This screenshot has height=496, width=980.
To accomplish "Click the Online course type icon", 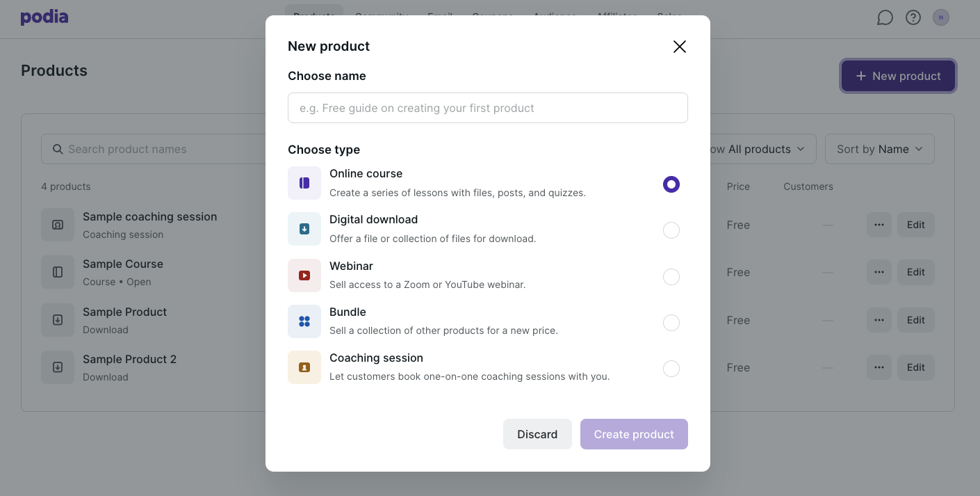I will tap(304, 183).
